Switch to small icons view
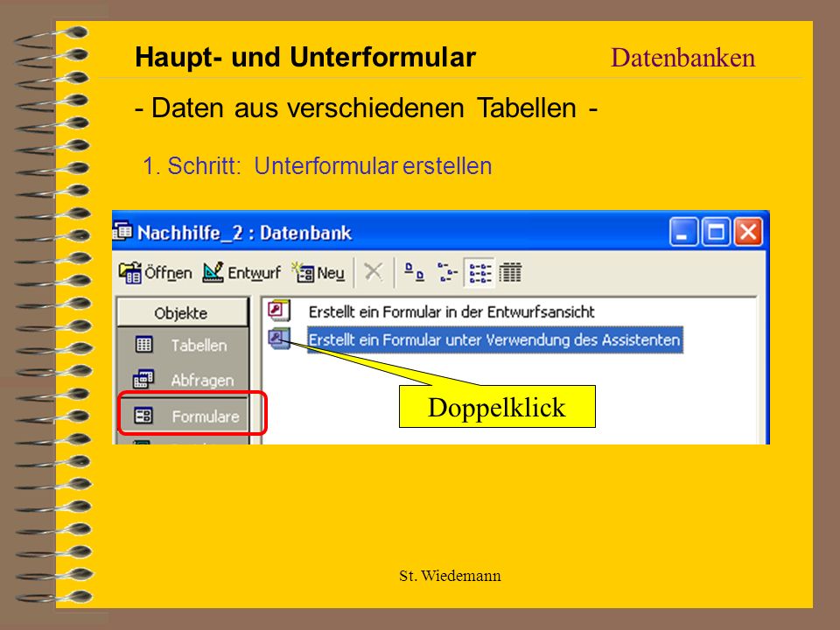 [447, 272]
